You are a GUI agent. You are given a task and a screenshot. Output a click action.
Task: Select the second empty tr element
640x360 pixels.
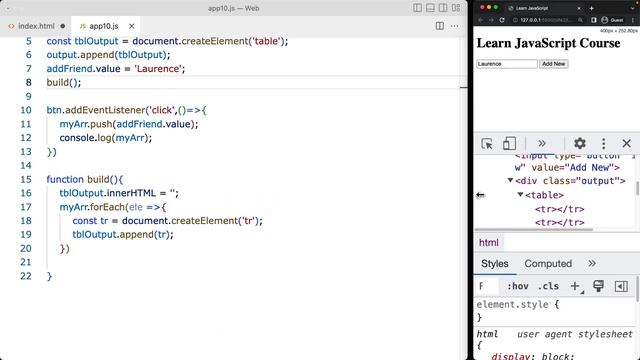(560, 222)
